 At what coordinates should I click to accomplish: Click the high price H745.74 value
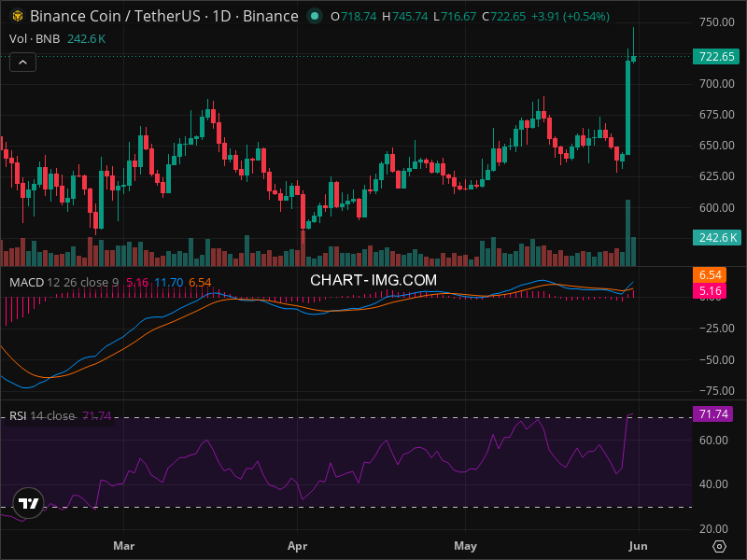(405, 17)
